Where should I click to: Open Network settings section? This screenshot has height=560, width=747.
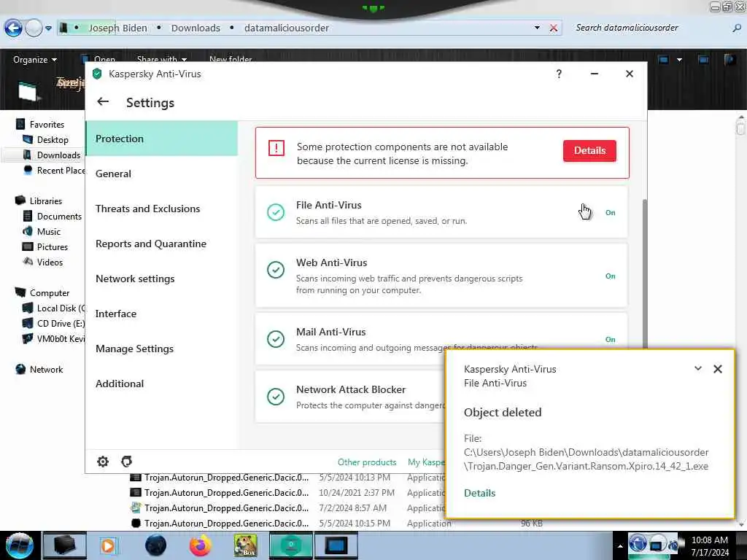coord(161,279)
